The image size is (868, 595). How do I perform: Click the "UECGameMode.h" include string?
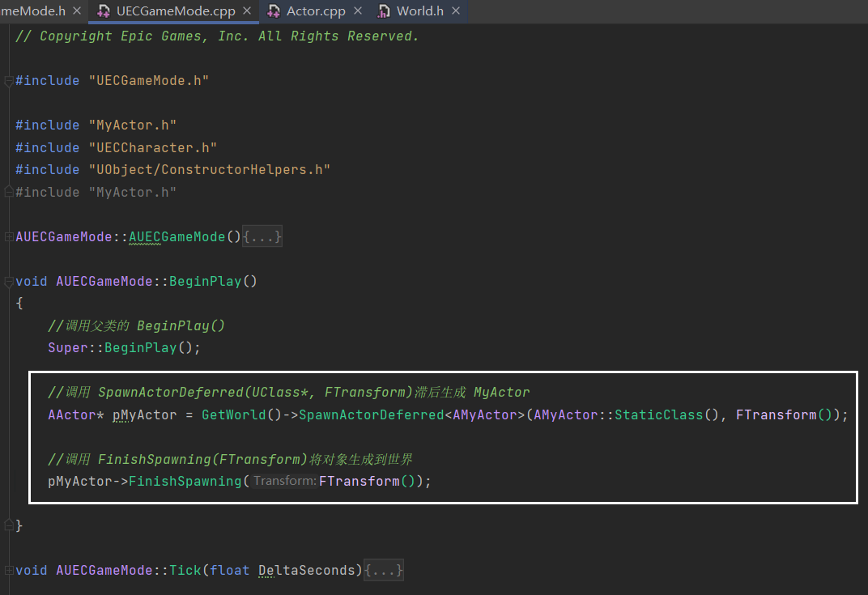[149, 81]
